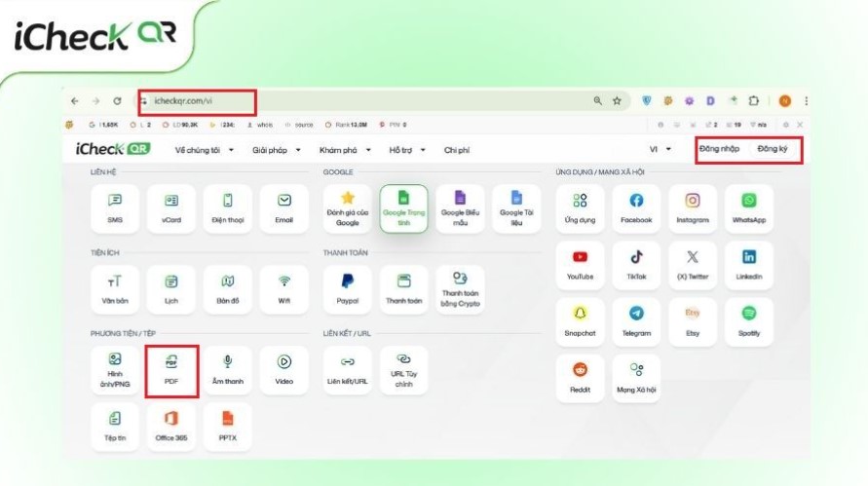Open Google Tài liệu QR type
Image resolution: width=868 pixels, height=486 pixels.
coord(516,208)
